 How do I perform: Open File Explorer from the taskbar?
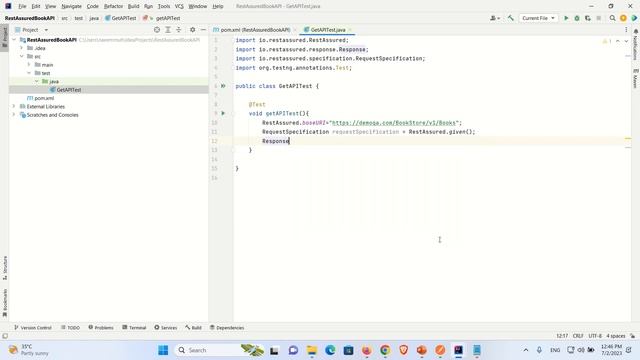click(312, 350)
